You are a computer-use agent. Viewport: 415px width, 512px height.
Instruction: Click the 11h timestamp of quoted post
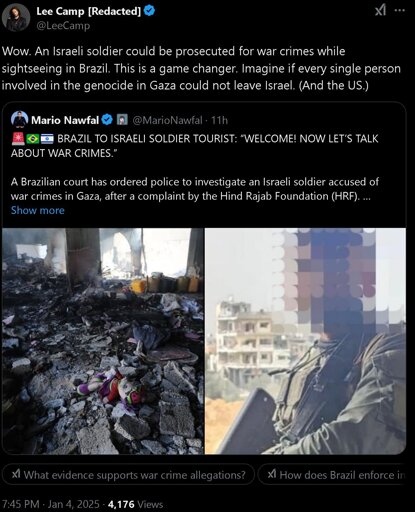tap(219, 120)
